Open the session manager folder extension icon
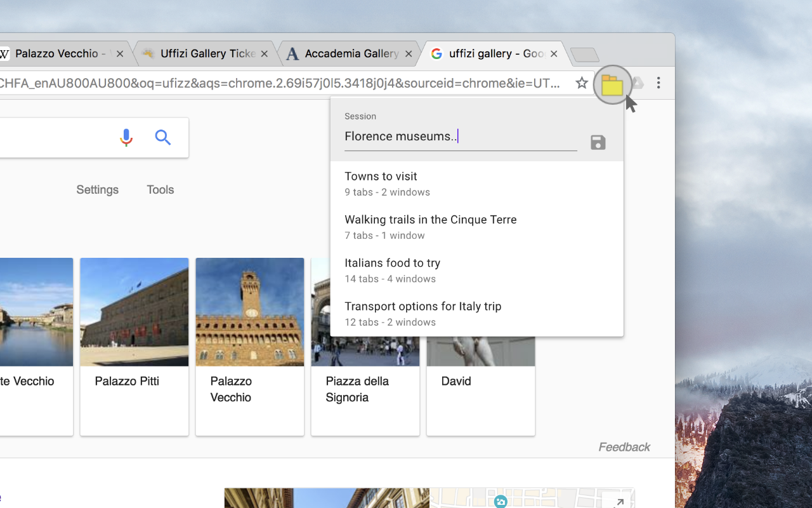The height and width of the screenshot is (508, 812). click(x=612, y=84)
